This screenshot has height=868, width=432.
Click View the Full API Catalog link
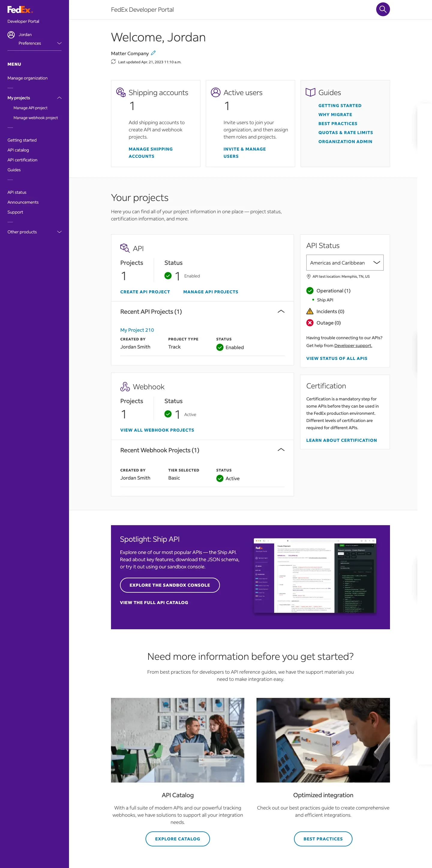coord(154,603)
